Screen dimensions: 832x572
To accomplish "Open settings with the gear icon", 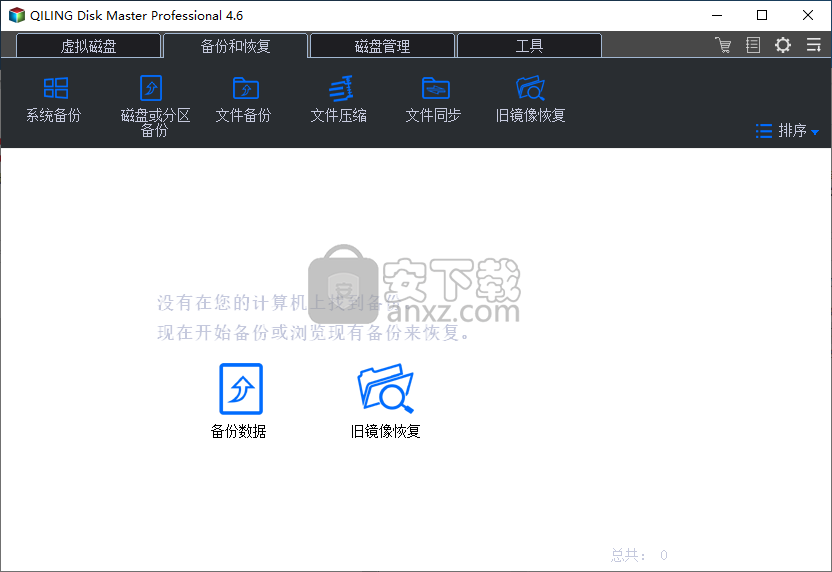I will [783, 45].
